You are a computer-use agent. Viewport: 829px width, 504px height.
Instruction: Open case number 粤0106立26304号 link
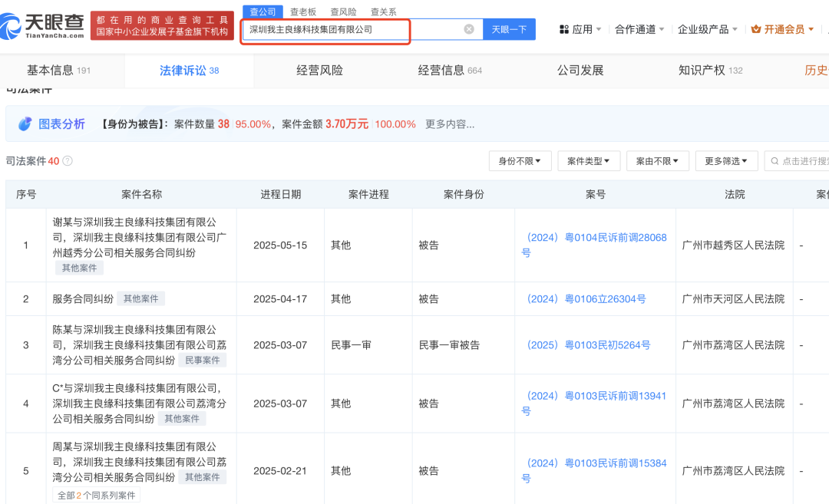click(586, 299)
